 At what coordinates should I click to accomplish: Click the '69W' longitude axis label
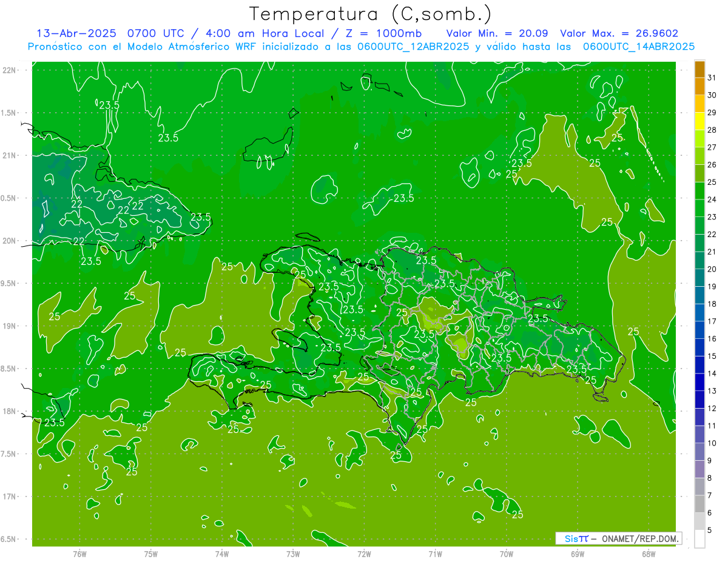click(x=578, y=554)
